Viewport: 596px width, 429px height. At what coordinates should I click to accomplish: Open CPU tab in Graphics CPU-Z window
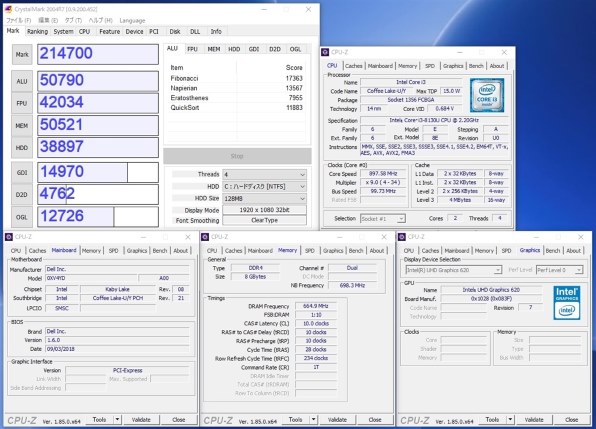coord(409,250)
